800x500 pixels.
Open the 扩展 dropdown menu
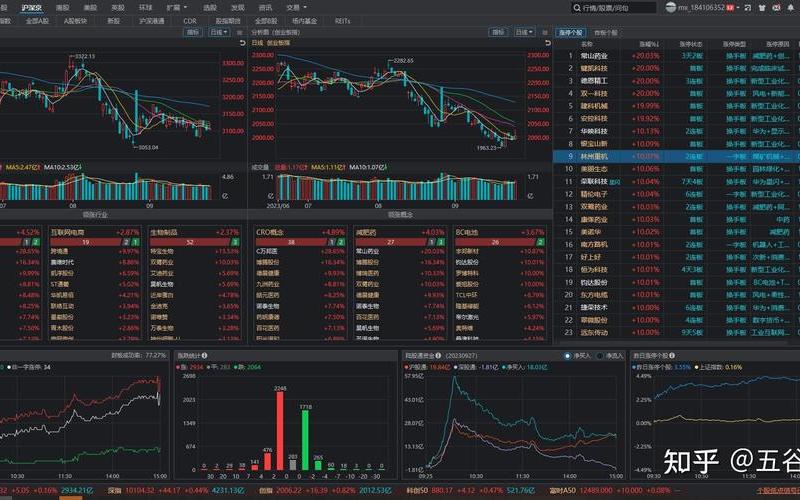[x=177, y=8]
